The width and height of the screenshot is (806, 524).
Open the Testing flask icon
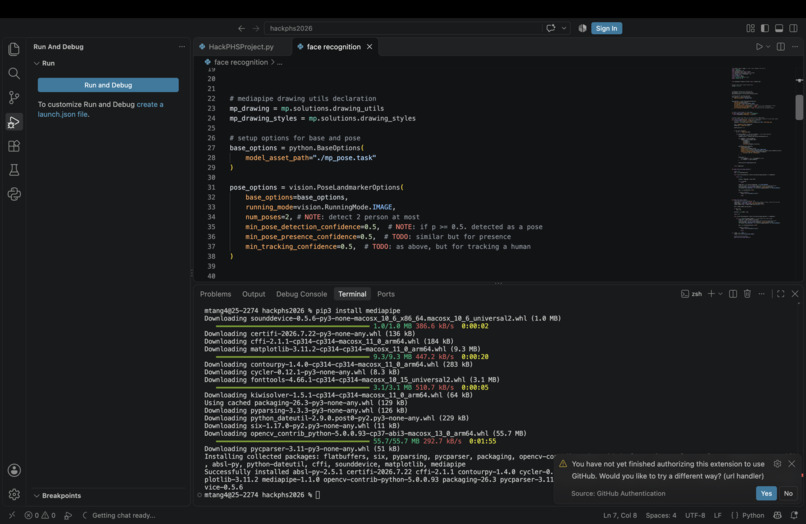14,170
